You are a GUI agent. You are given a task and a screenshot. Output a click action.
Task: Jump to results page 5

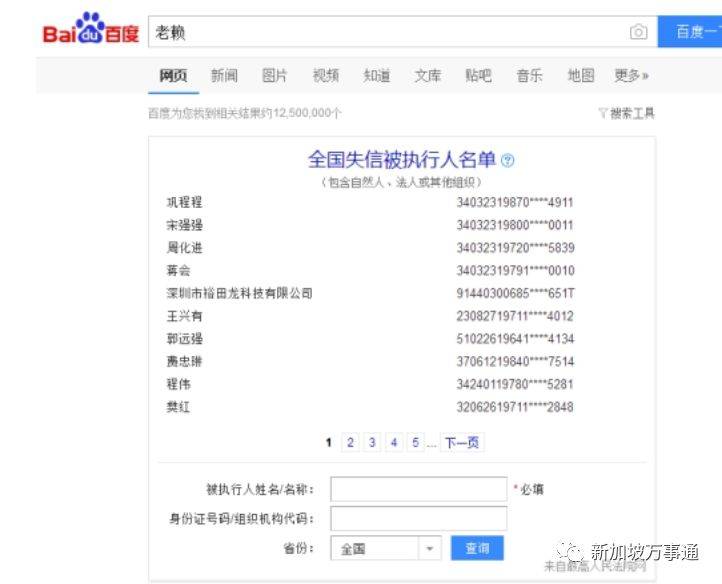click(415, 442)
